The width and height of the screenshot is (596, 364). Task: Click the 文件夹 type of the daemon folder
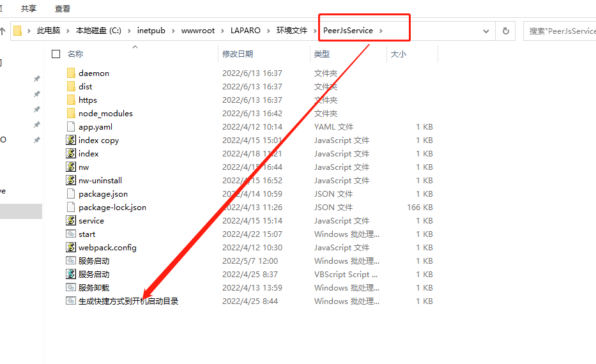tap(326, 73)
